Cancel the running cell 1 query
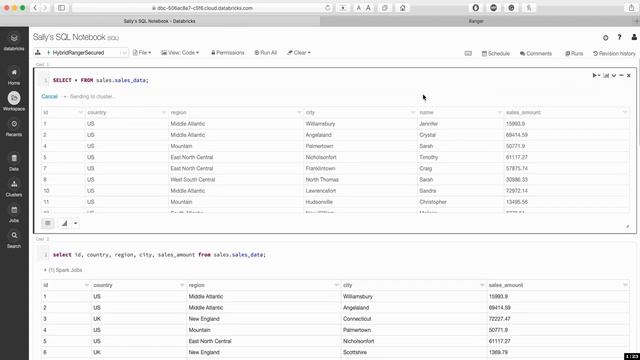The height and width of the screenshot is (360, 640). [x=49, y=96]
